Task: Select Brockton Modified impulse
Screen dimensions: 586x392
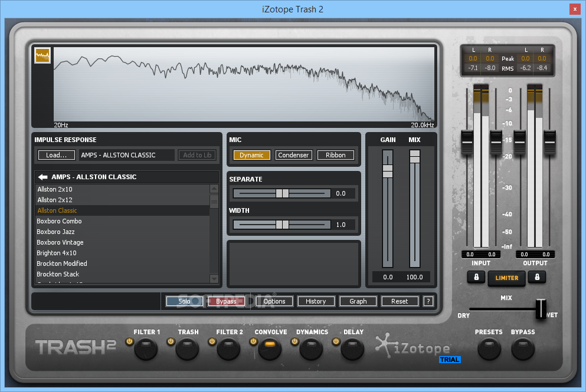Action: 122,263
